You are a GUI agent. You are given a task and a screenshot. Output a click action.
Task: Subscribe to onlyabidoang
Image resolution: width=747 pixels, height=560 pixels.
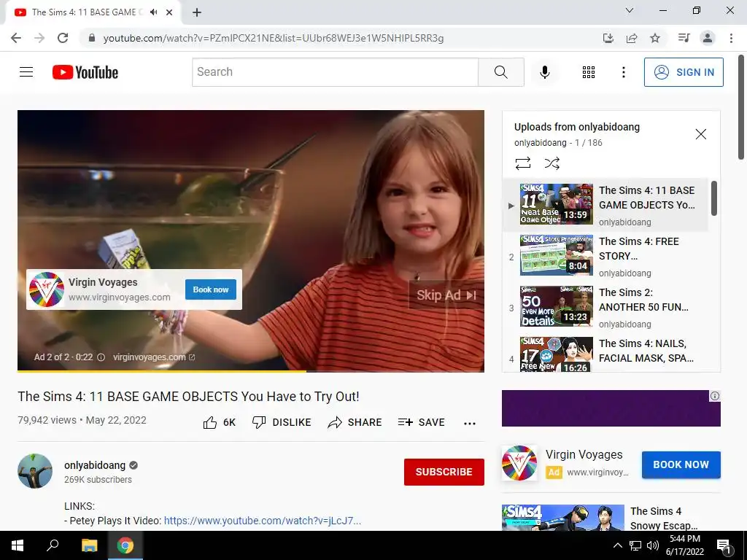(x=444, y=472)
